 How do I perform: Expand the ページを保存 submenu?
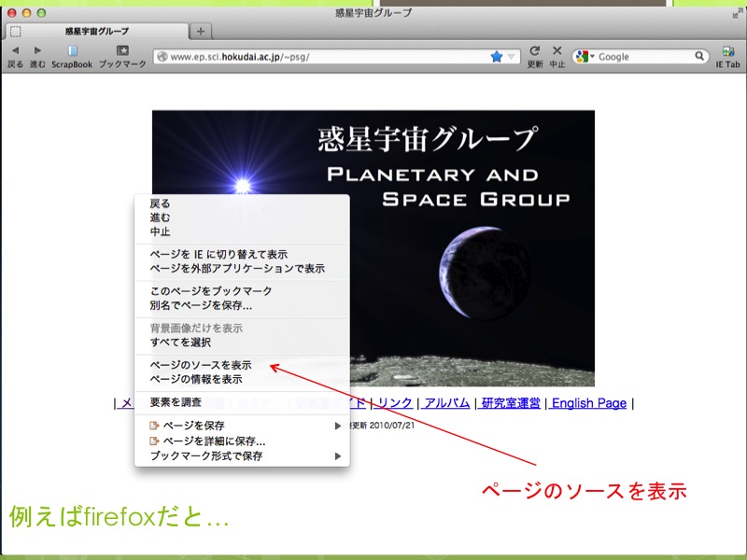(242, 426)
